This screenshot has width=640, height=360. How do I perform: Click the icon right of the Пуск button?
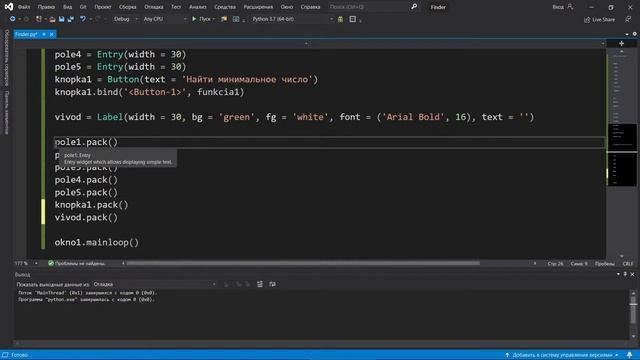tap(224, 19)
